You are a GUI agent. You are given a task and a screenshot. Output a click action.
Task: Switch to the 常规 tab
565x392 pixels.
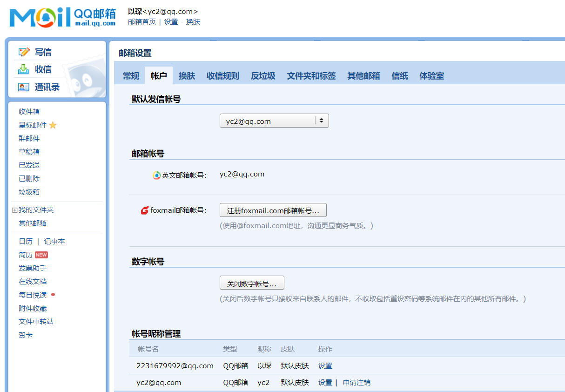(x=131, y=76)
